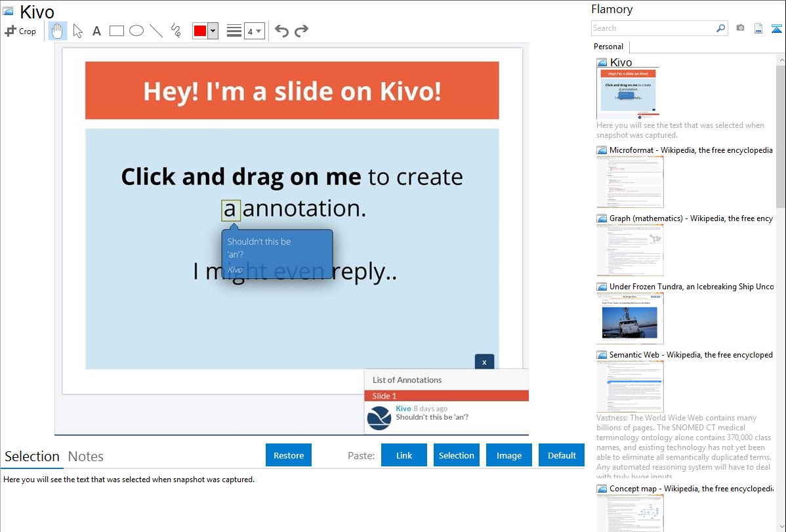
Task: Click the Graph (mathematics) title text
Action: click(691, 218)
